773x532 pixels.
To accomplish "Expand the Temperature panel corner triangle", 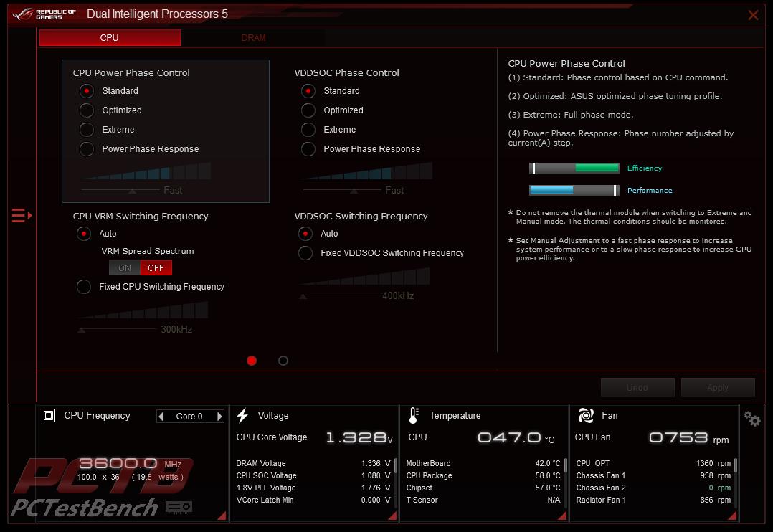I will [562, 516].
